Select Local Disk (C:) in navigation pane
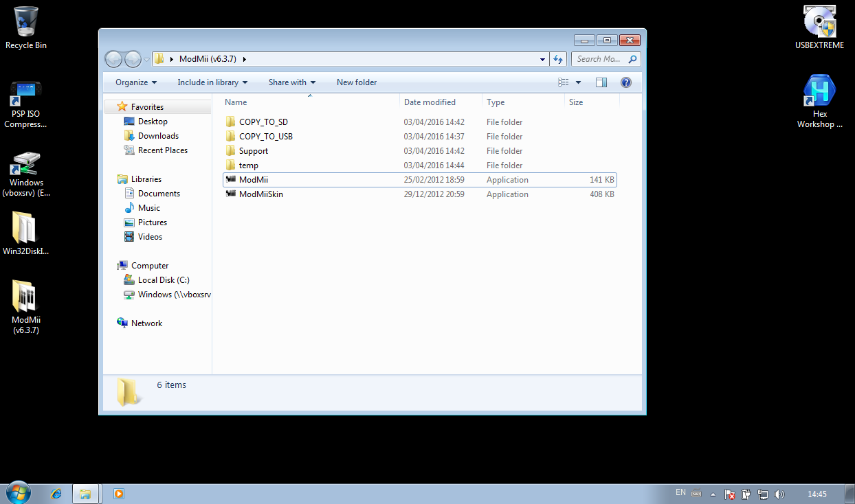This screenshot has height=504, width=855. (x=163, y=280)
